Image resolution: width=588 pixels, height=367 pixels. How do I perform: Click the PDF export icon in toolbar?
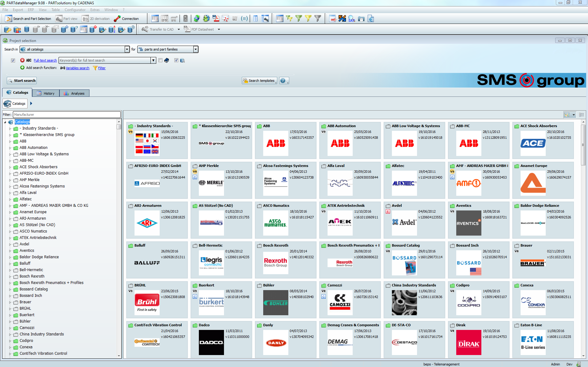216,19
